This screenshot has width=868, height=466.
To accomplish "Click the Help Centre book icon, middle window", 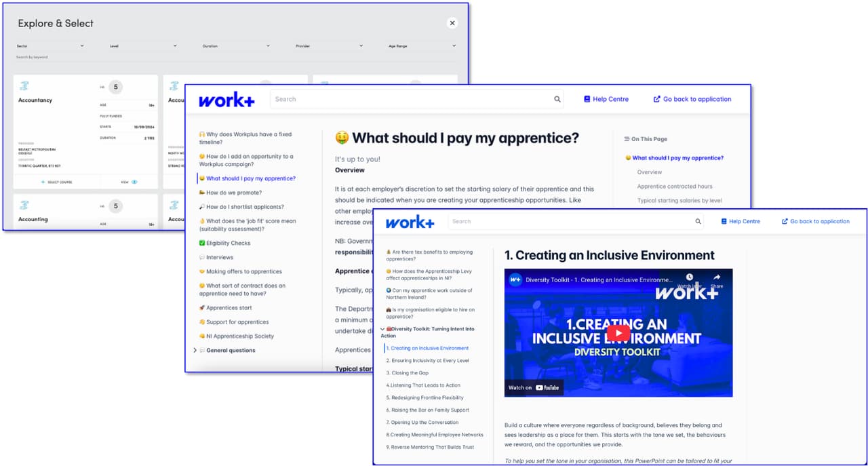I will click(x=587, y=99).
